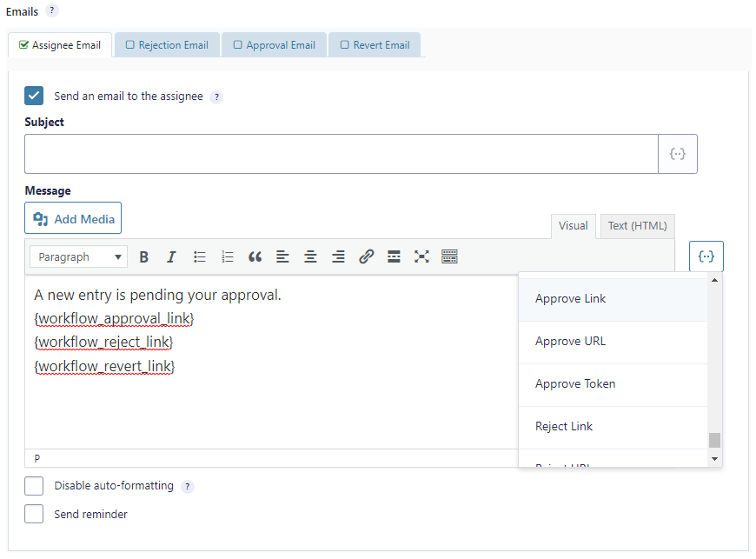Switch to Text (HTML) editor tab
Screen dimensions: 756x559
(x=637, y=226)
